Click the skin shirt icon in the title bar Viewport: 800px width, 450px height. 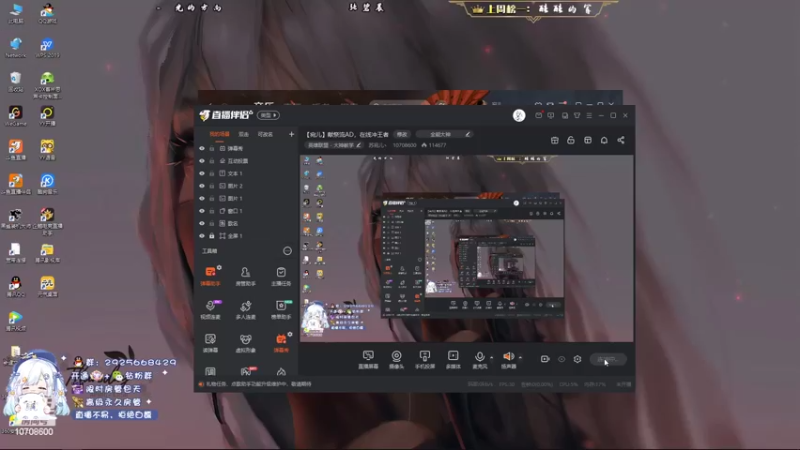577,116
